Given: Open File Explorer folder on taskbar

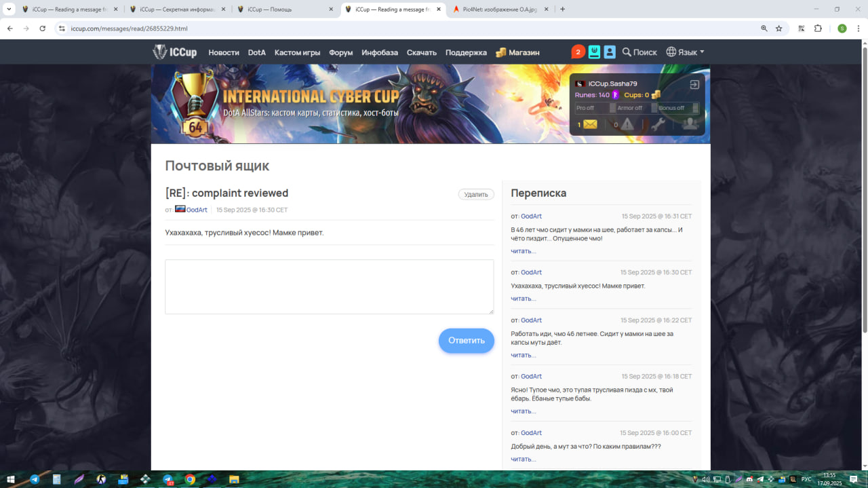Looking at the screenshot, I should pos(234,479).
